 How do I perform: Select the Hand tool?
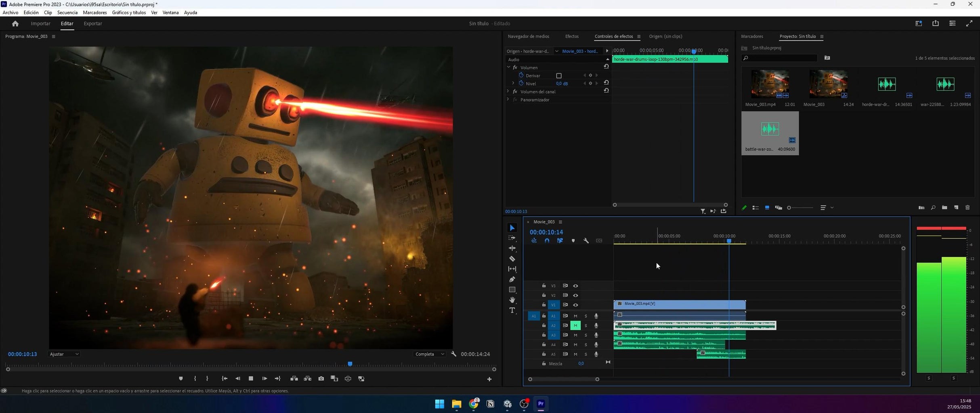512,300
